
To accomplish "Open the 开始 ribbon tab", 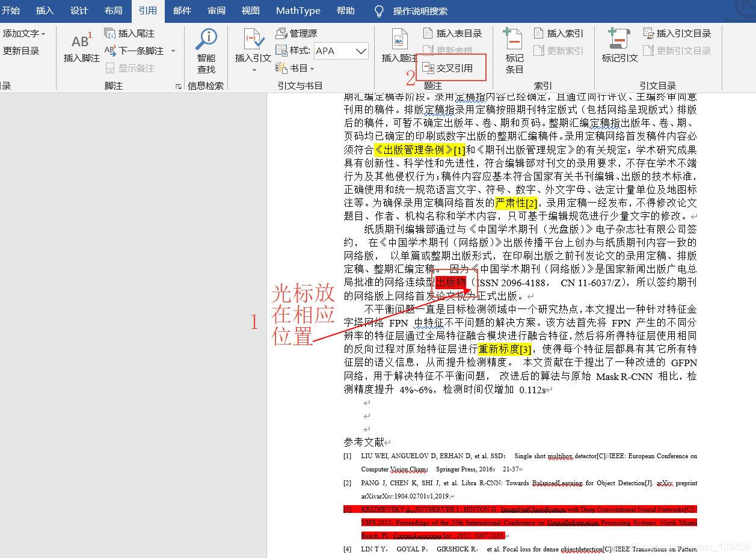I will pos(10,11).
